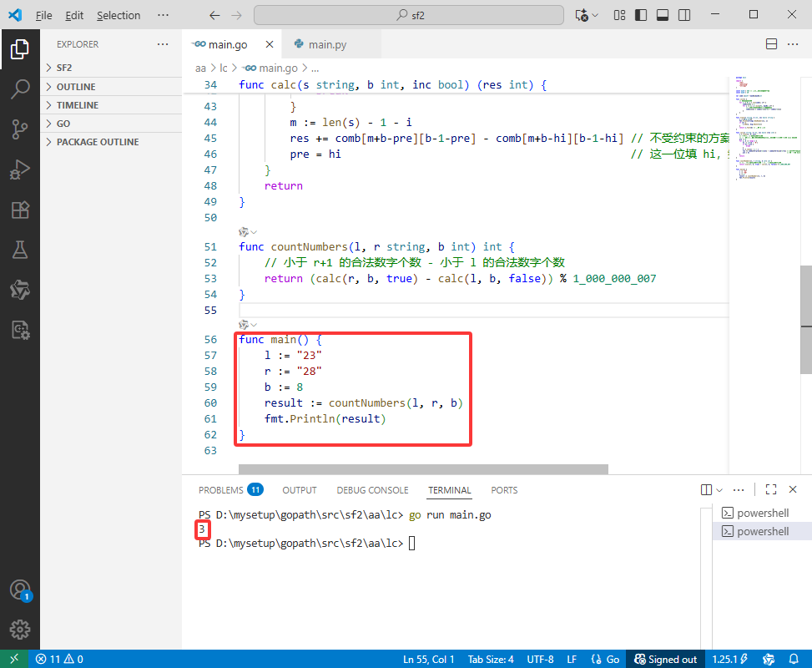This screenshot has width=812, height=668.
Task: Open Explorer views and more actions ellipsis
Action: coord(163,44)
